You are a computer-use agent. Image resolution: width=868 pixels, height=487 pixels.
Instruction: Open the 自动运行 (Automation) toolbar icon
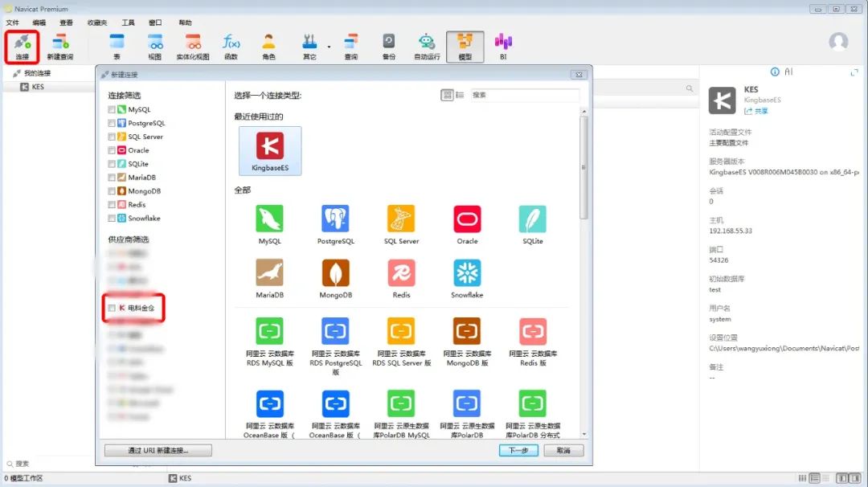427,47
